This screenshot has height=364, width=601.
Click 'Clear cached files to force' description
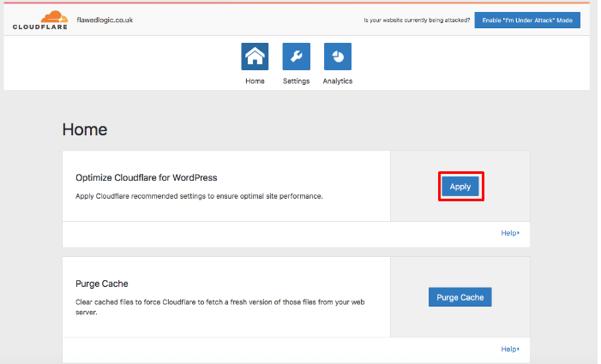(220, 307)
